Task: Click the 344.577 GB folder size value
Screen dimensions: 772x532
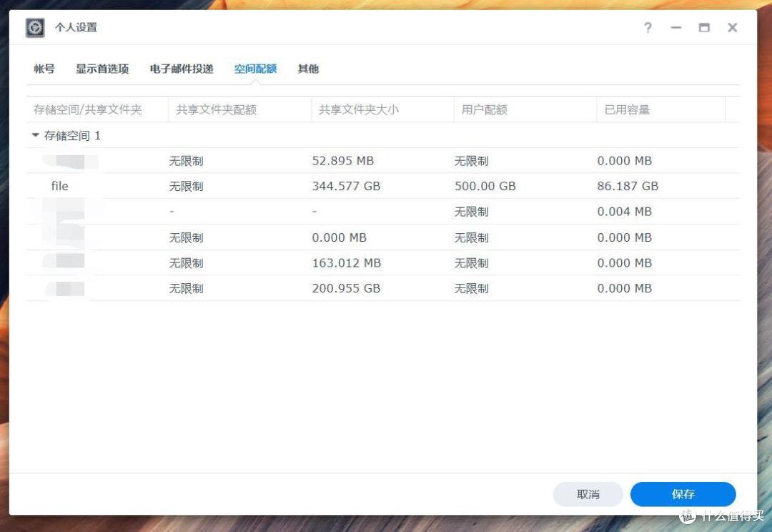Action: [346, 186]
